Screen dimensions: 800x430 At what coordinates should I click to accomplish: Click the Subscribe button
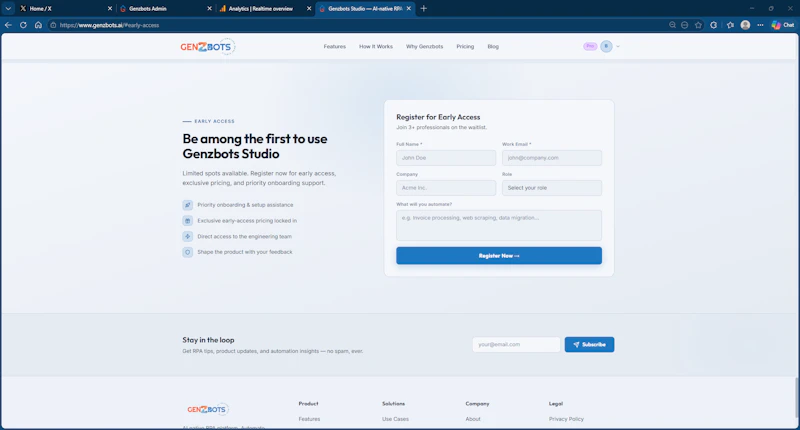coord(589,344)
